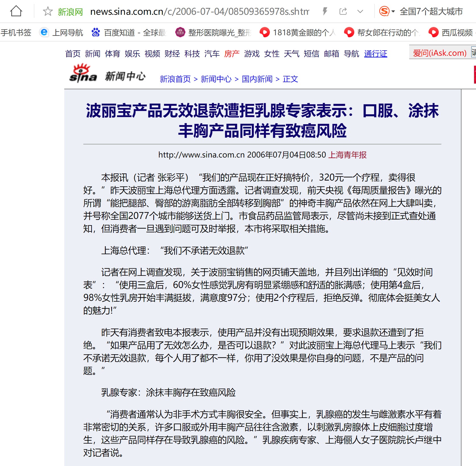Click breadcrumb 新浪首页

click(x=175, y=79)
